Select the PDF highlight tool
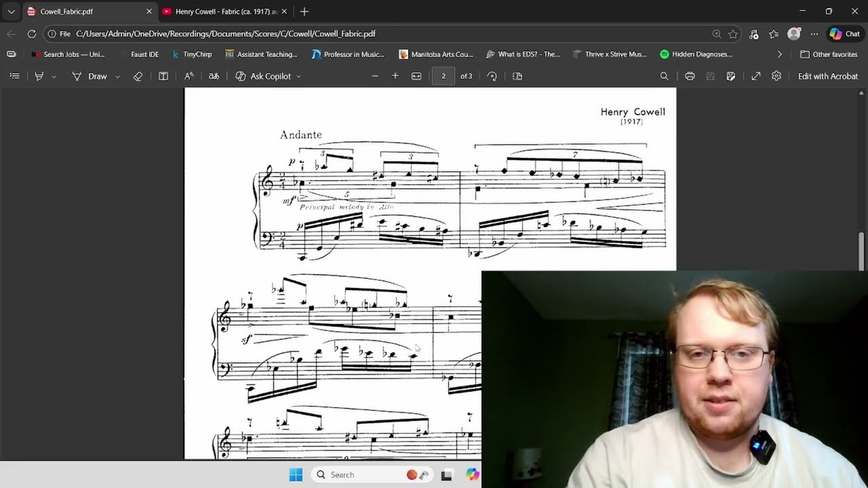This screenshot has width=868, height=488. [39, 77]
